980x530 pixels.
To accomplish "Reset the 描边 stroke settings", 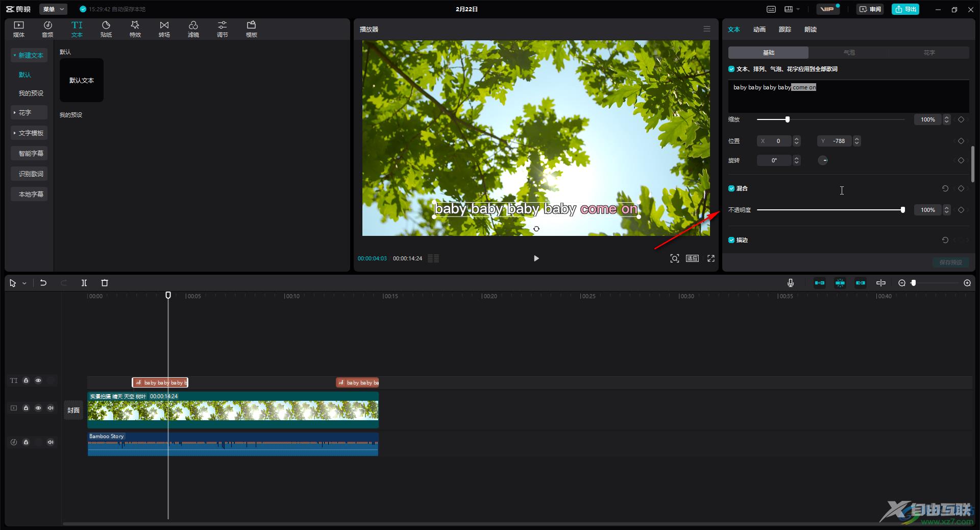I will [x=945, y=240].
